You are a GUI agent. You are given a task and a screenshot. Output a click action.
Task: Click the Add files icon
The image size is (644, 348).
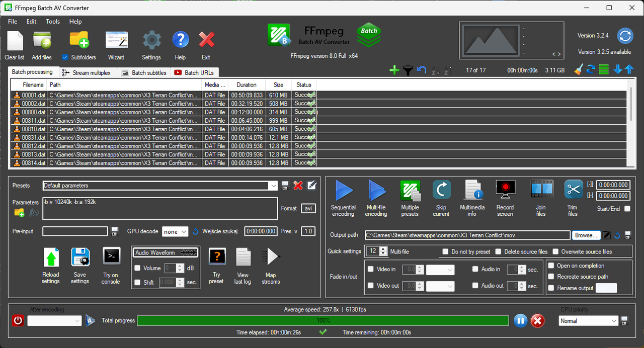click(42, 40)
